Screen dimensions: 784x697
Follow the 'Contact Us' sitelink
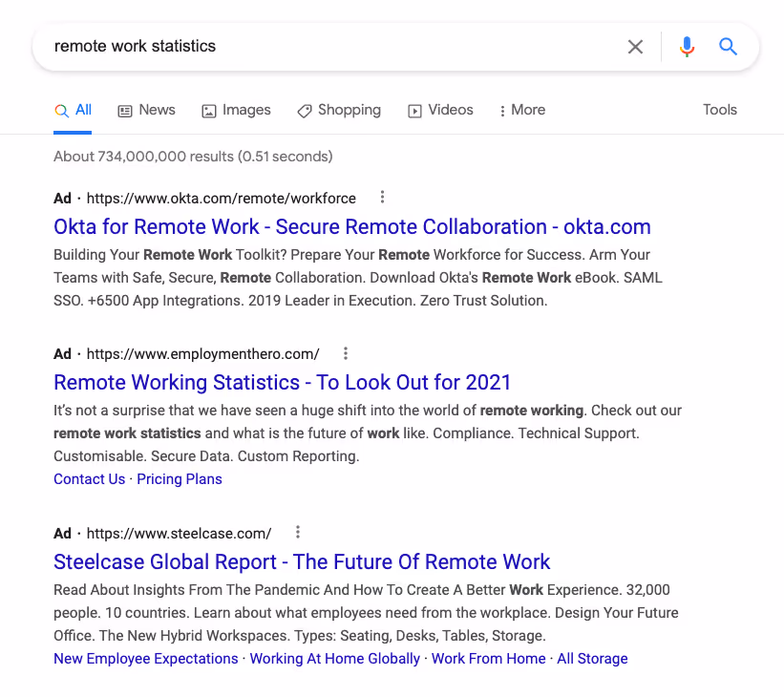(90, 479)
